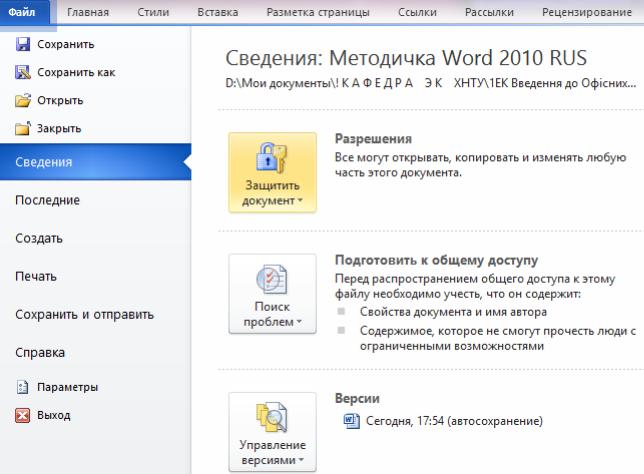Click the Параметры options icon
The width and height of the screenshot is (644, 474).
[23, 387]
